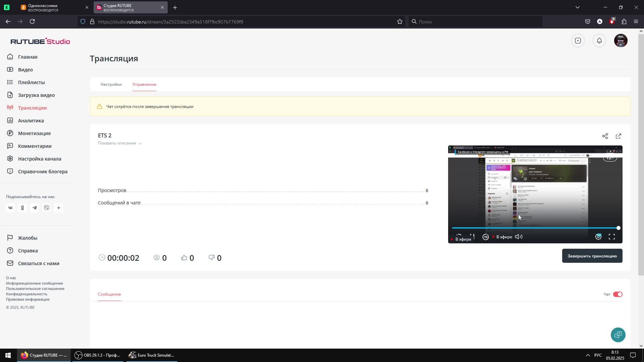Change the РУС input language
This screenshot has height=362, width=644.
(598, 355)
